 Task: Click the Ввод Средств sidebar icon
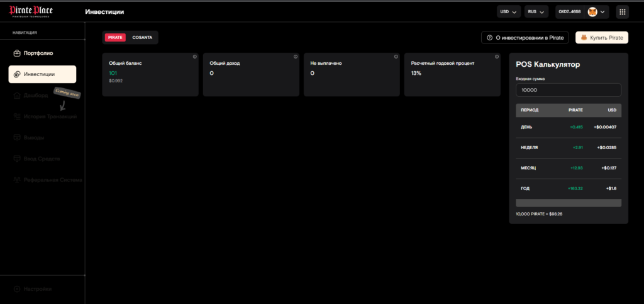(17, 159)
